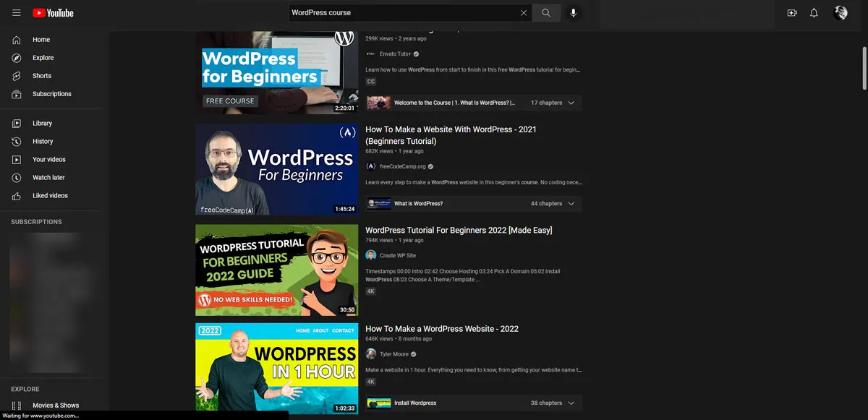Expand the 17 chapters dropdown

click(571, 103)
